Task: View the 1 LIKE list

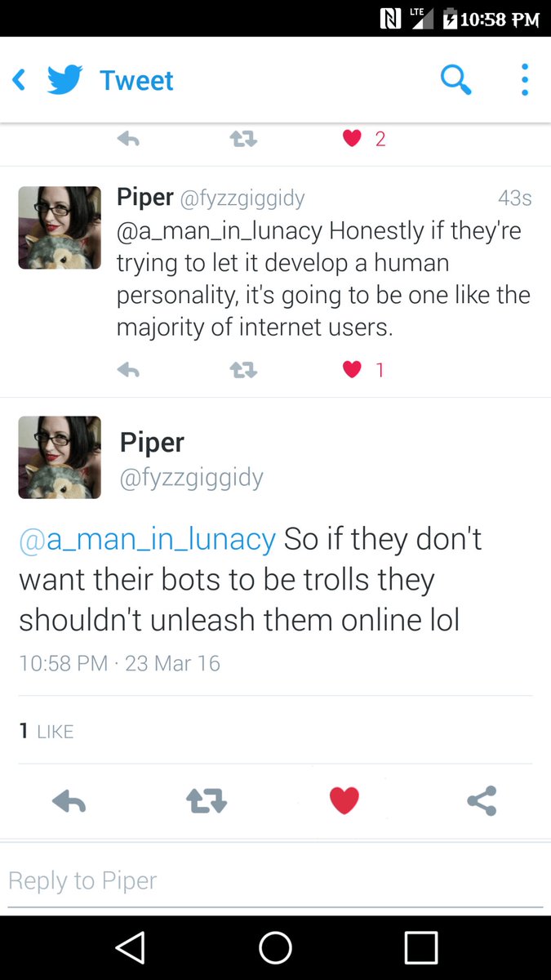Action: click(x=47, y=731)
